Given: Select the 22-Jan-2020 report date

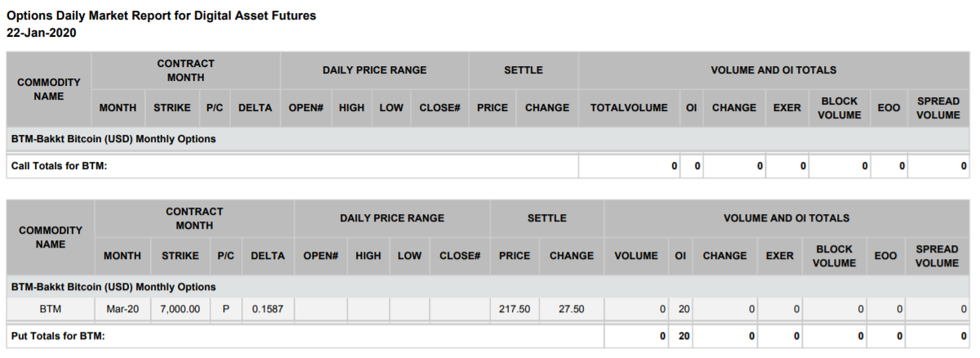Looking at the screenshot, I should point(41,33).
